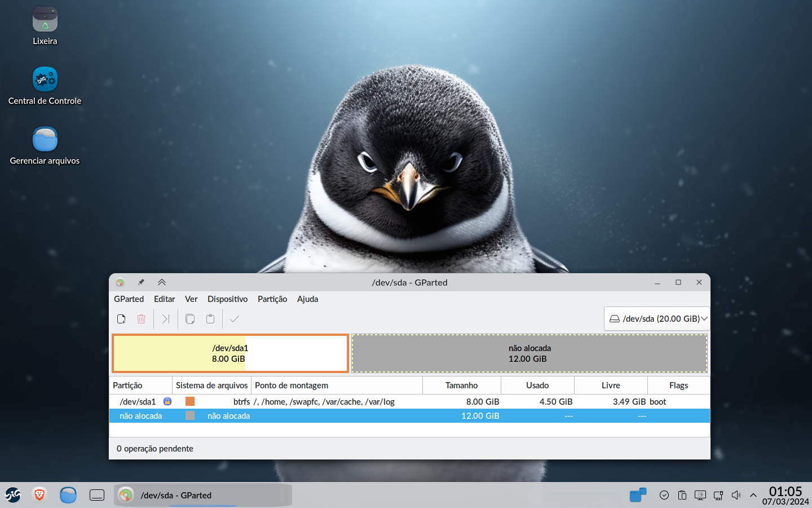Viewport: 812px width, 508px height.
Task: Click the Delete partition trash icon
Action: 141,319
